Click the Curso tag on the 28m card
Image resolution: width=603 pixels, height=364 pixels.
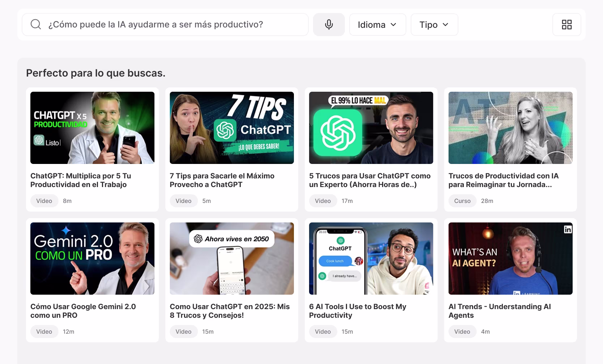click(x=462, y=201)
